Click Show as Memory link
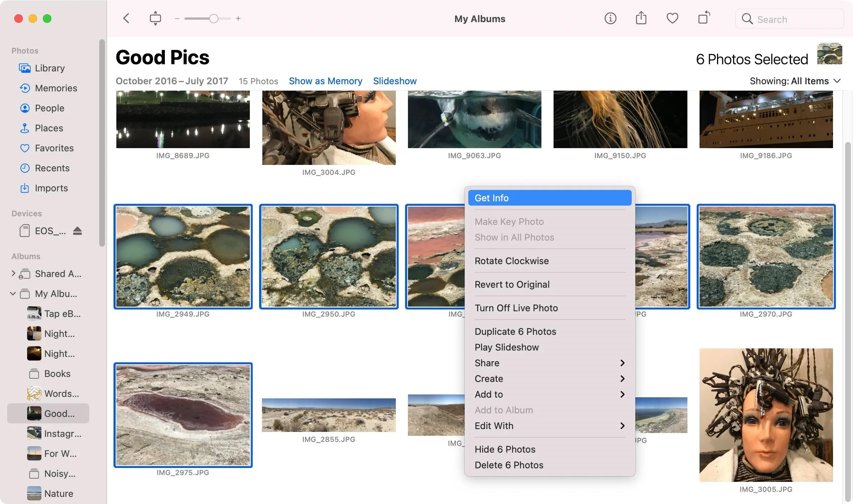853x504 pixels. coord(325,81)
